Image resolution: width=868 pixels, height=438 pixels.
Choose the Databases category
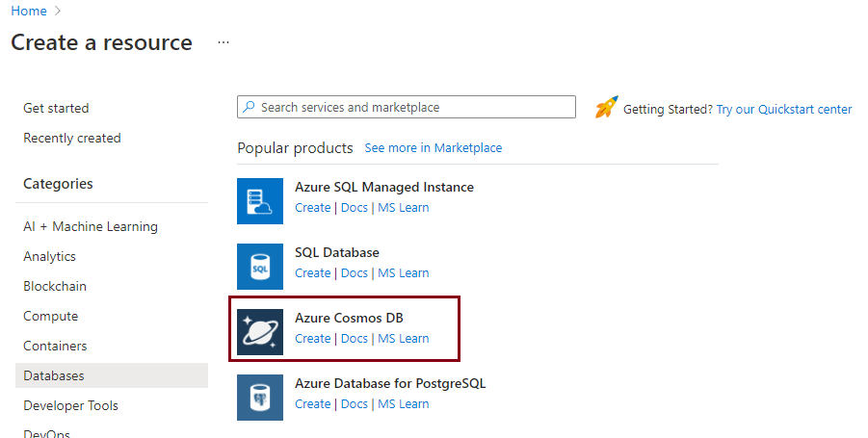pos(112,375)
